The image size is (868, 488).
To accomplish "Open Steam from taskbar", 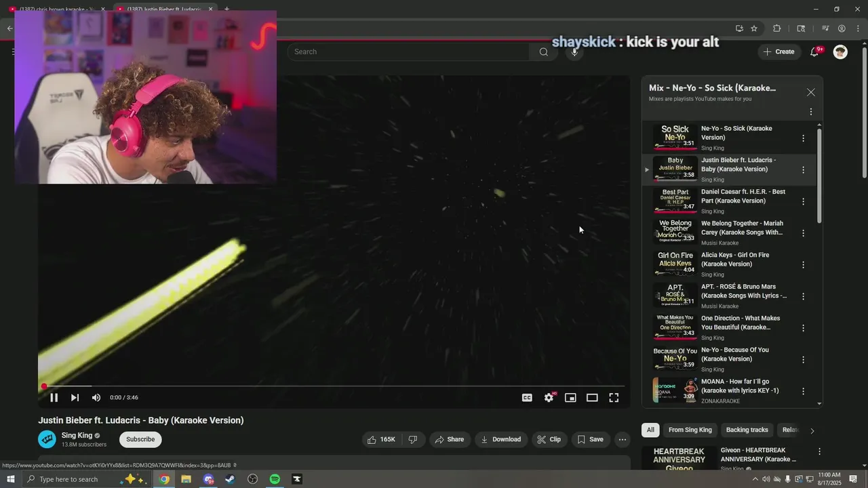I will (231, 479).
